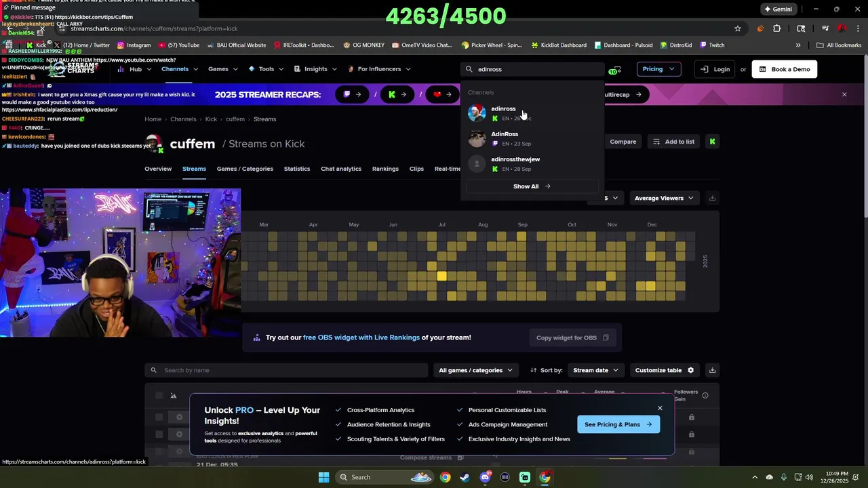Go to Kick breadcrumb link
The image size is (868, 488).
click(x=211, y=119)
